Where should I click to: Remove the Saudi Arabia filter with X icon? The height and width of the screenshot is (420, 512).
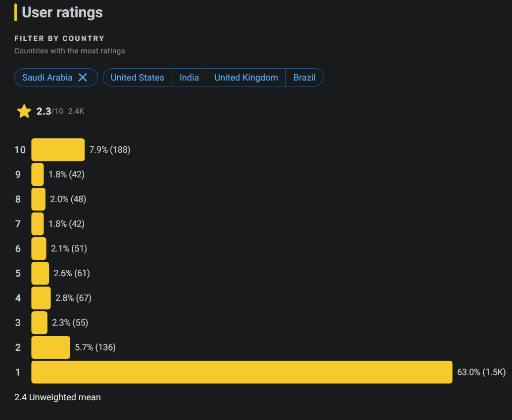pyautogui.click(x=83, y=78)
